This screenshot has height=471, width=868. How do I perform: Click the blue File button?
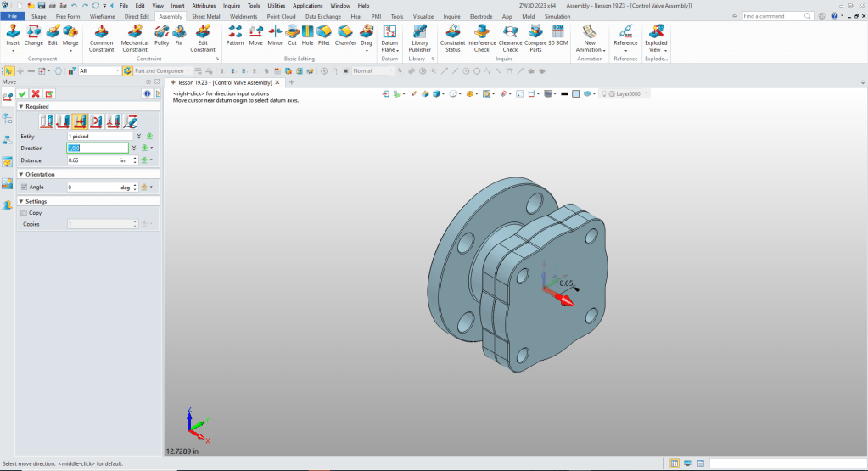14,16
